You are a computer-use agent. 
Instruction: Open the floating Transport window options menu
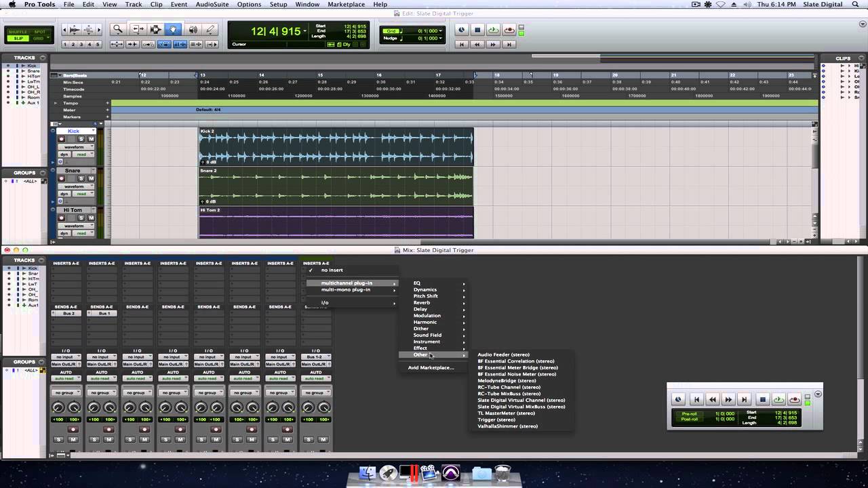(818, 394)
